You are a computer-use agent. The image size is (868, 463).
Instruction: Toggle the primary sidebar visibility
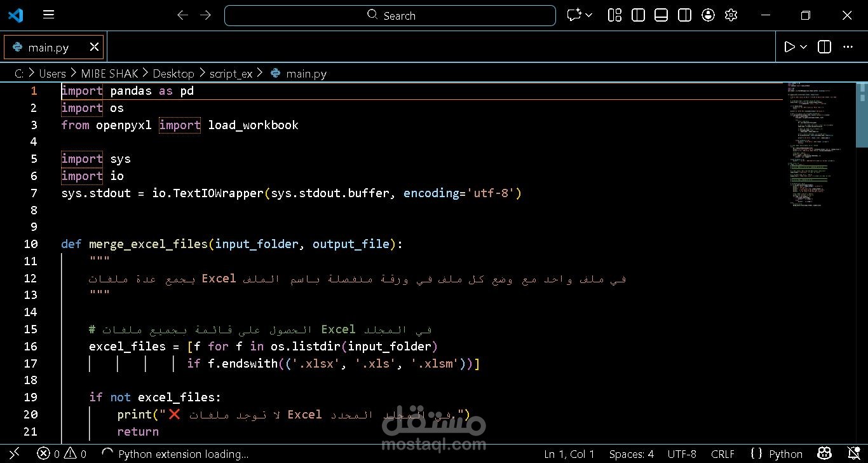click(638, 15)
